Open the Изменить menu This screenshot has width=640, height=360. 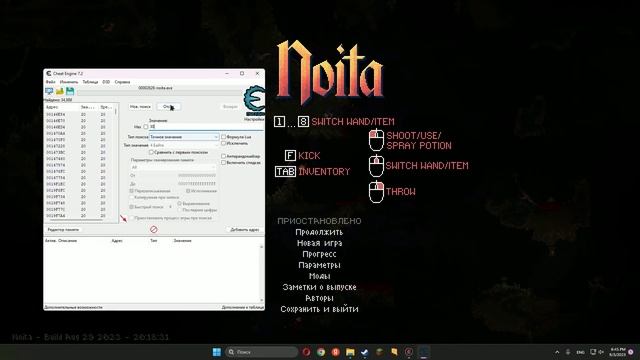coord(69,82)
